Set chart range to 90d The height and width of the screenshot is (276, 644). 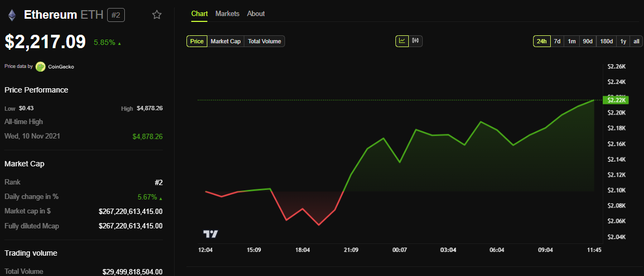pos(588,41)
